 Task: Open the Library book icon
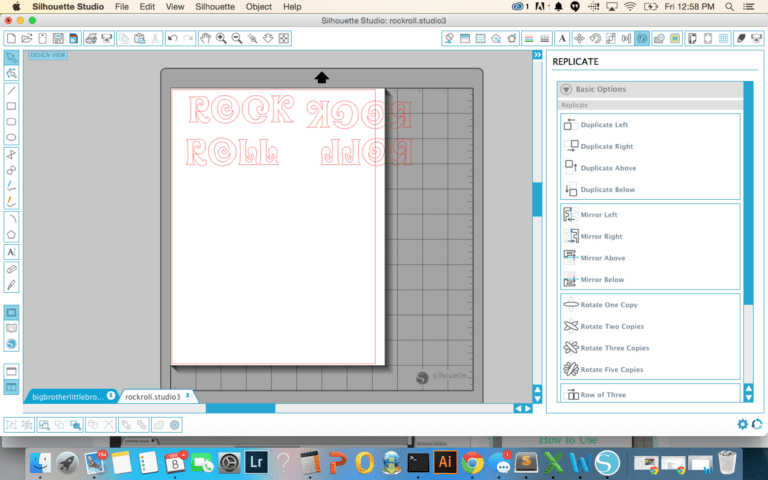11,328
